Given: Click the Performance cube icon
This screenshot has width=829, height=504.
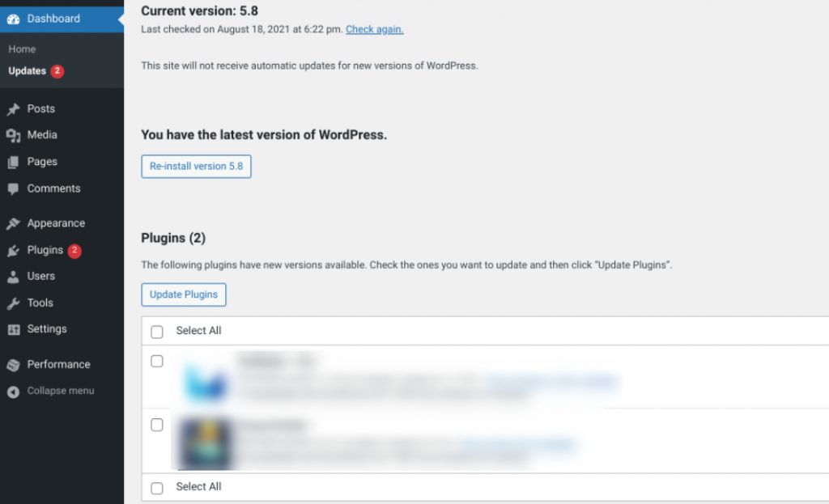Looking at the screenshot, I should (13, 365).
